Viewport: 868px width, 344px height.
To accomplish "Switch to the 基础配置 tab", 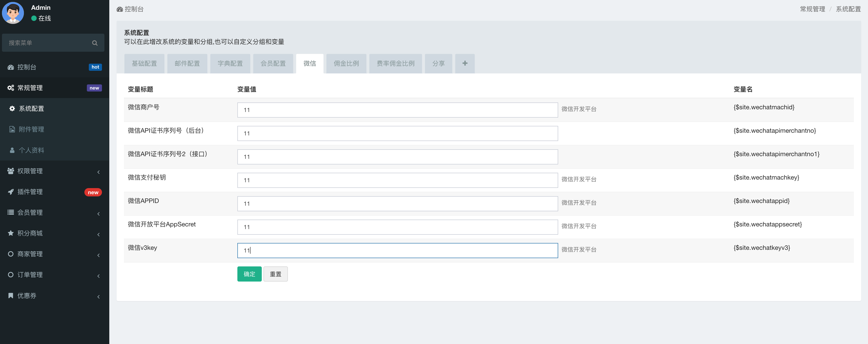I will [144, 63].
